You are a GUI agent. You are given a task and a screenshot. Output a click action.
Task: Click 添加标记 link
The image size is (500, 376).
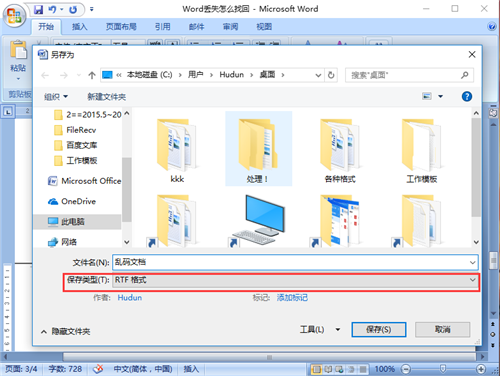pyautogui.click(x=292, y=298)
